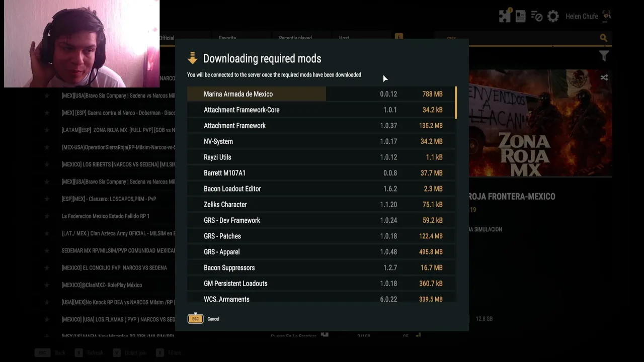This screenshot has height=362, width=644.
Task: Open the Workshop puzzle-piece icon
Action: tap(505, 16)
